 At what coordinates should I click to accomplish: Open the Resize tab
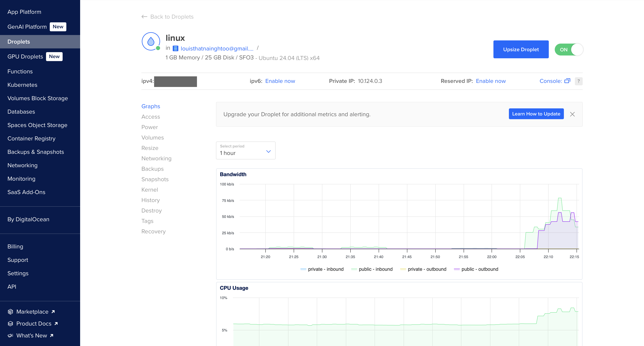click(x=150, y=148)
